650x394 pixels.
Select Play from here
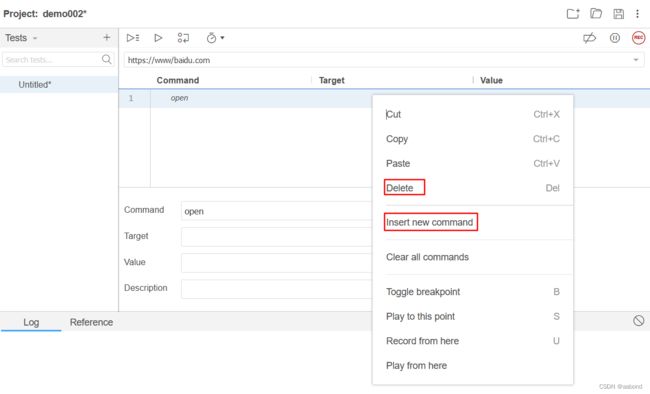pos(473,365)
